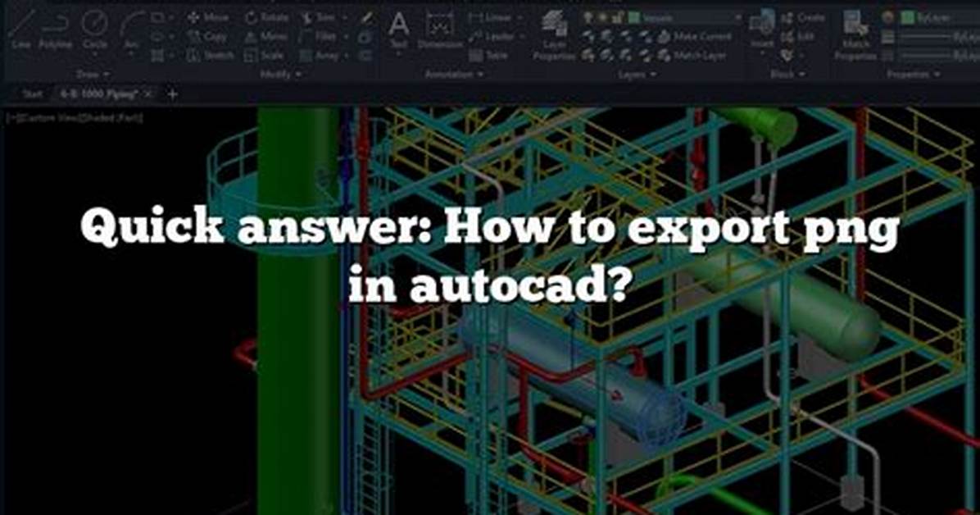Click the Leader annotation button

(x=492, y=37)
